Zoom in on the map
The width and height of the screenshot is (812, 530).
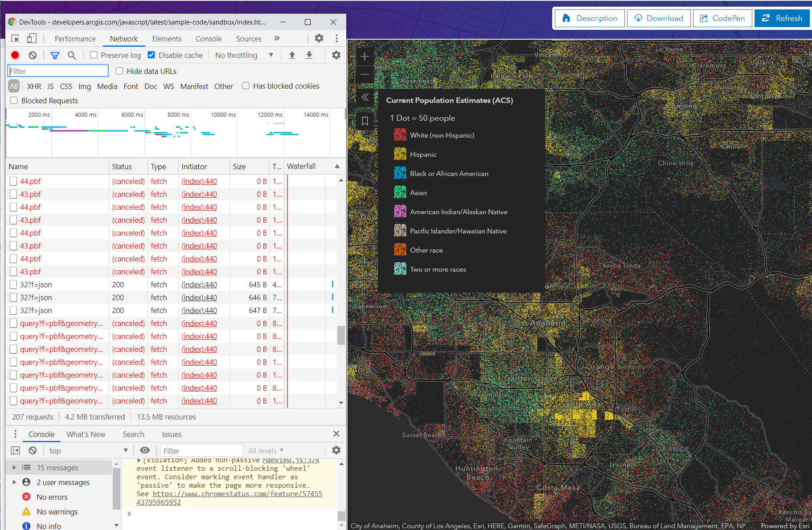(x=365, y=57)
